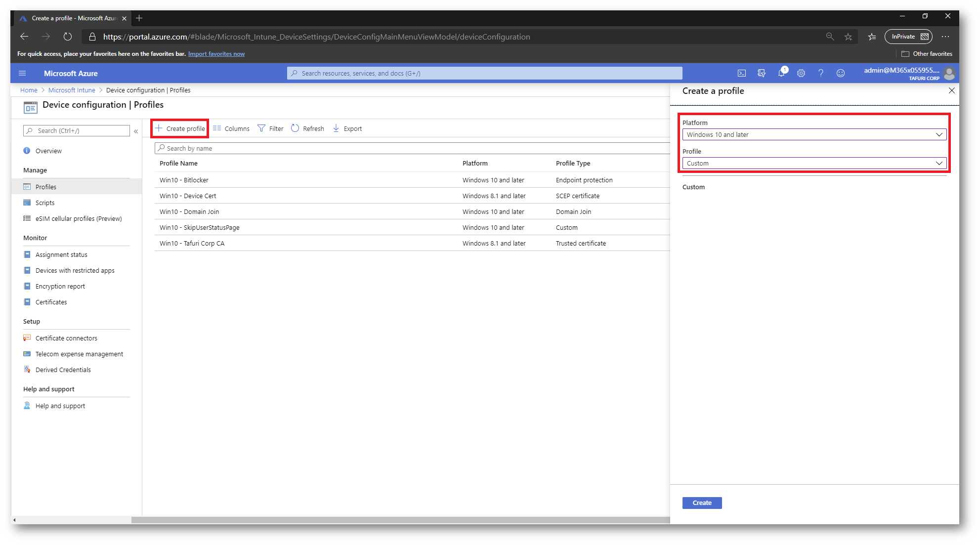Open the Help question mark
Viewport: 980px width, 545px height.
tap(820, 73)
